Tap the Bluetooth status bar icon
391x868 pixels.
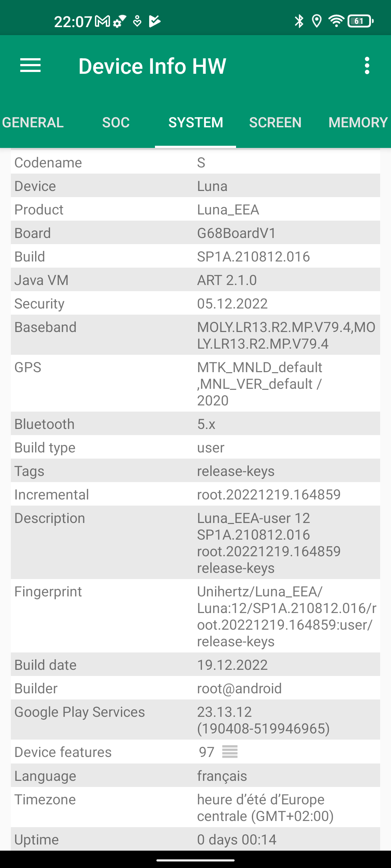coord(299,21)
